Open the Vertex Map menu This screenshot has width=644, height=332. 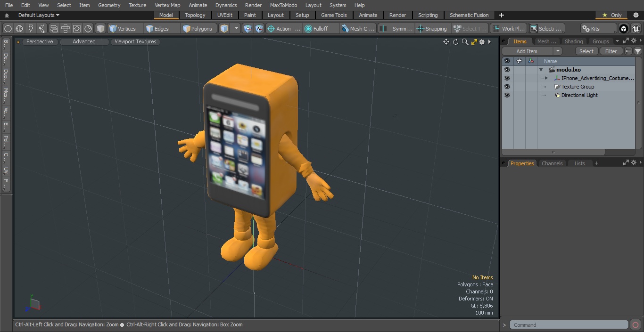pyautogui.click(x=167, y=5)
